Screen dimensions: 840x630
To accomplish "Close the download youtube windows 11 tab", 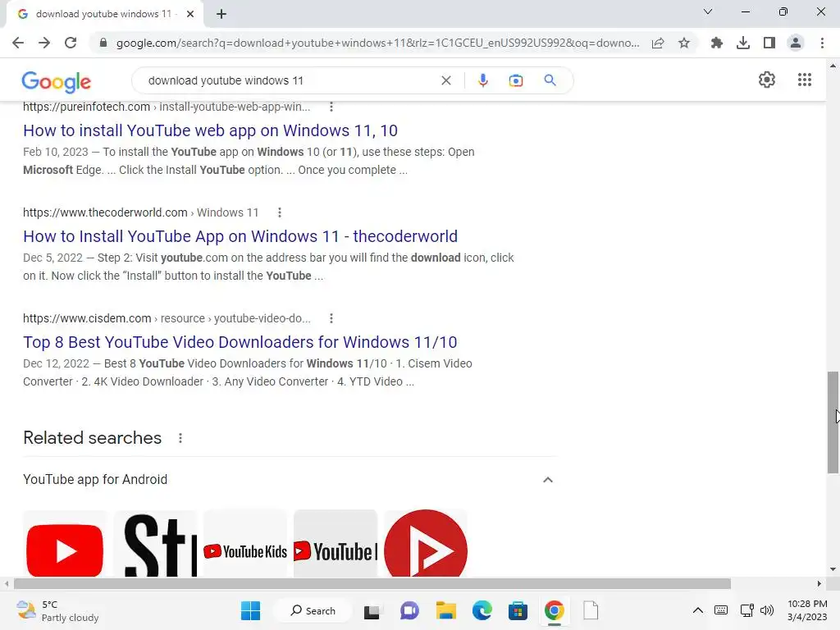I will point(190,14).
